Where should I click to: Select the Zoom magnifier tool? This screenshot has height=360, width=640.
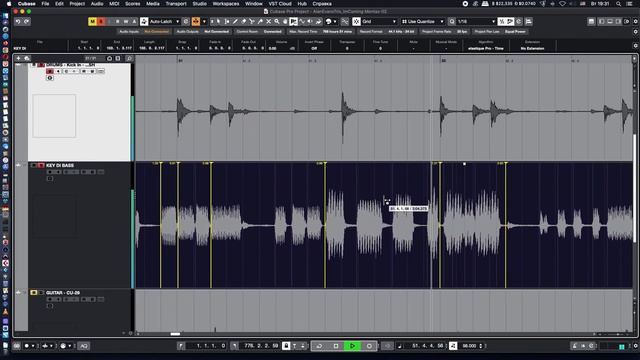(277, 21)
